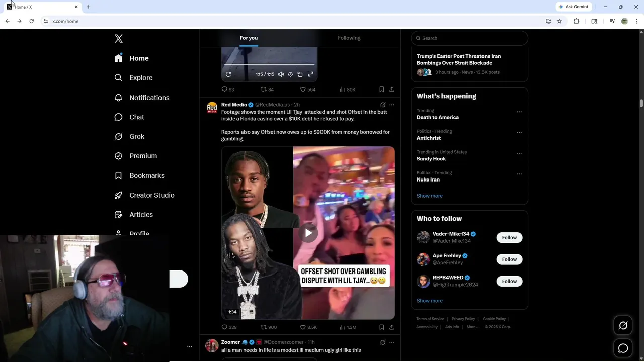This screenshot has width=644, height=362.
Task: Open the floating chat messages button
Action: (623, 348)
